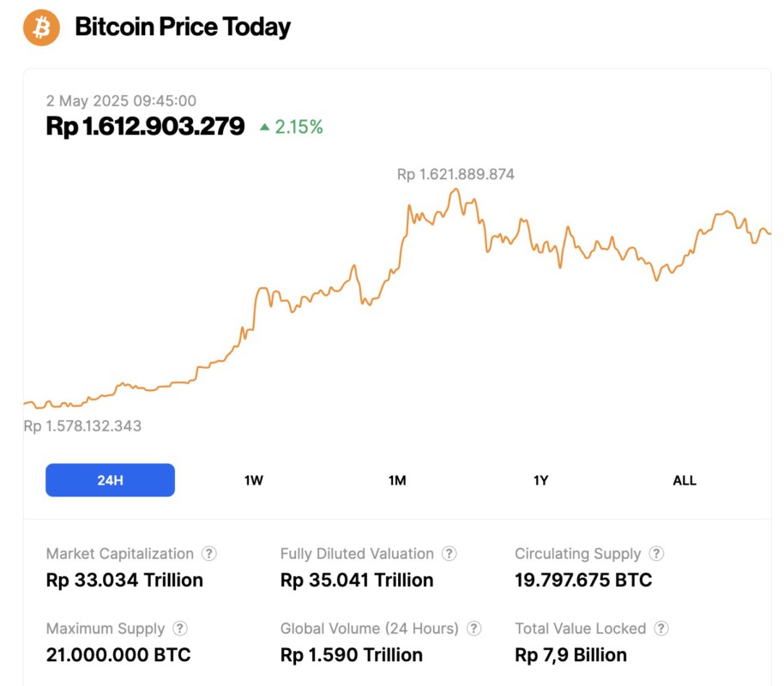Image resolution: width=784 pixels, height=686 pixels.
Task: Click the Bitcoin Price Today heading
Action: pos(182,27)
